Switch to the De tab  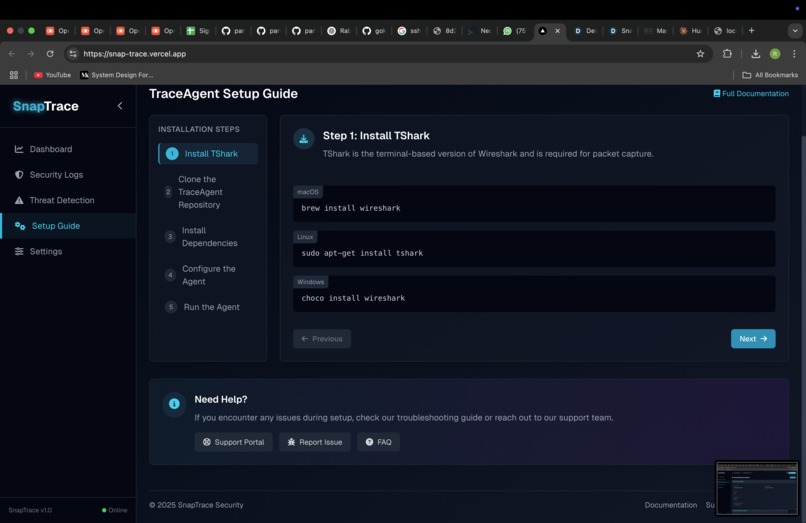pos(585,31)
